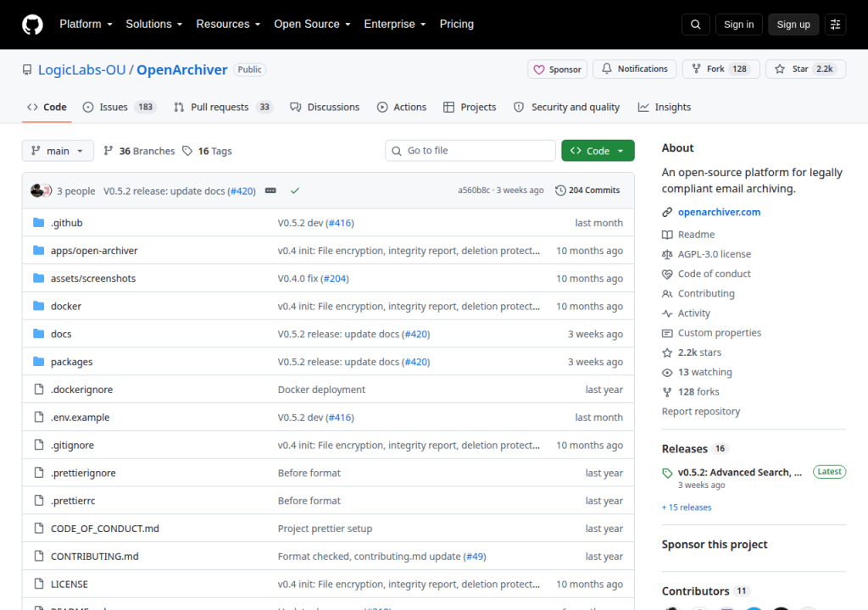Open the LogicLabs-OU owner link
Image resolution: width=868 pixels, height=610 pixels.
pyautogui.click(x=82, y=69)
